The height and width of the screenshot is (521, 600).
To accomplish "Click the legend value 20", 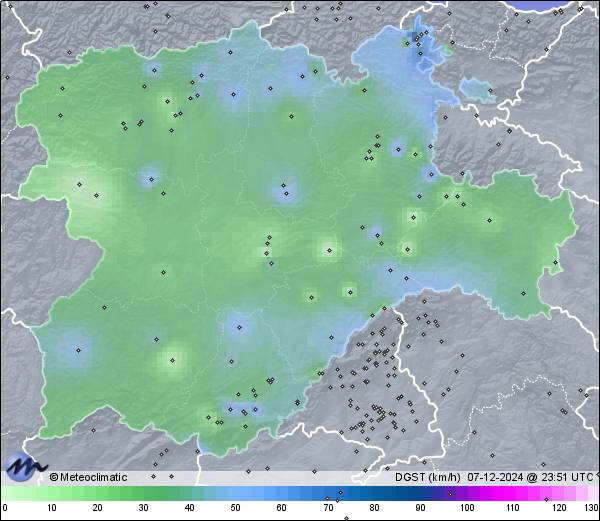I will [98, 508].
